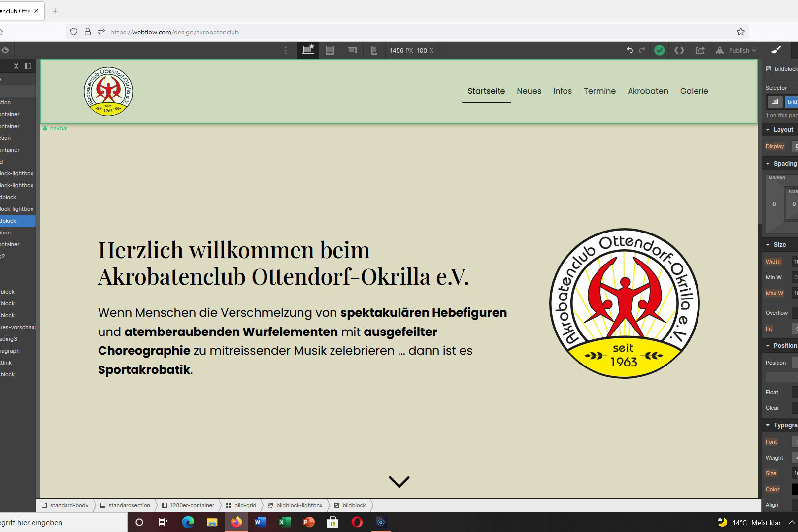Click the Width label in Size

coord(773,262)
